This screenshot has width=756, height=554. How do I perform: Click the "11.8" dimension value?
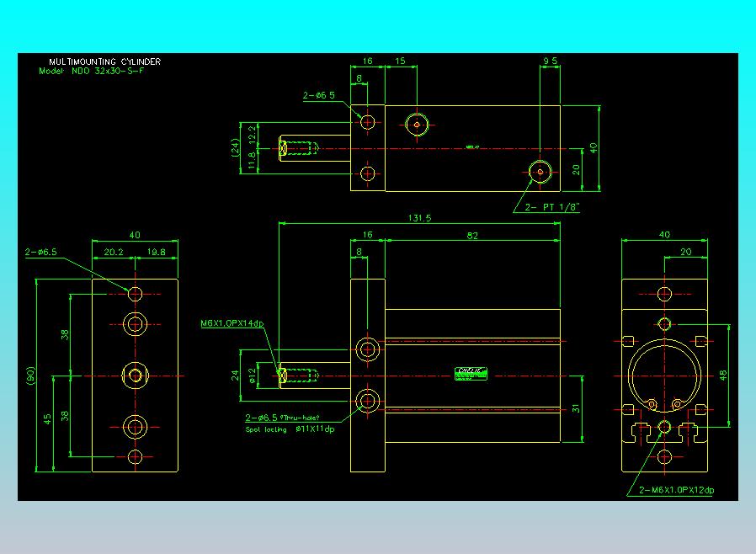(x=252, y=161)
